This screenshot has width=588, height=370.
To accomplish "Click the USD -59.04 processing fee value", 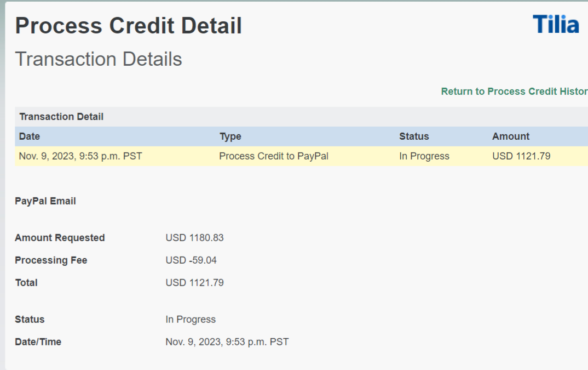I will [191, 260].
